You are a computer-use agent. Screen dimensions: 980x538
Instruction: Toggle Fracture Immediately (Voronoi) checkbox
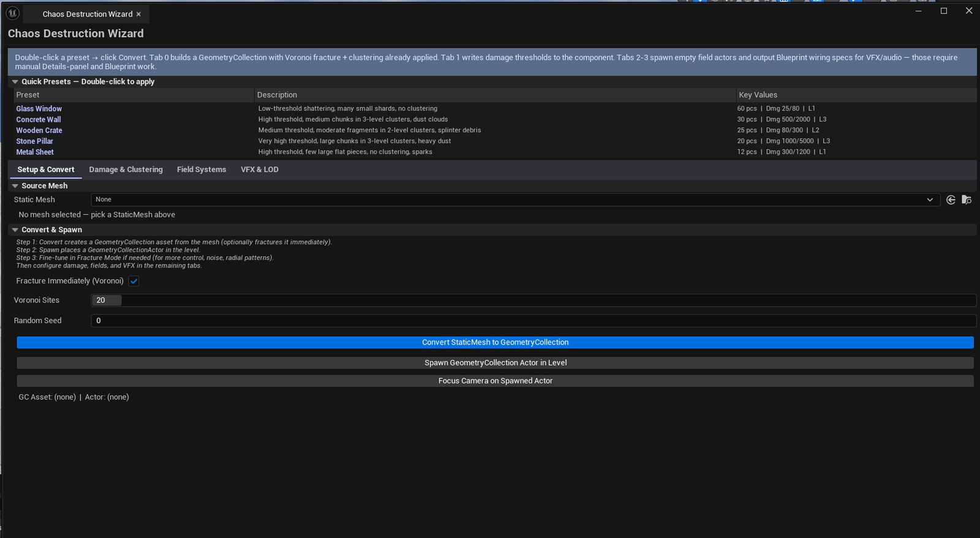coord(134,281)
